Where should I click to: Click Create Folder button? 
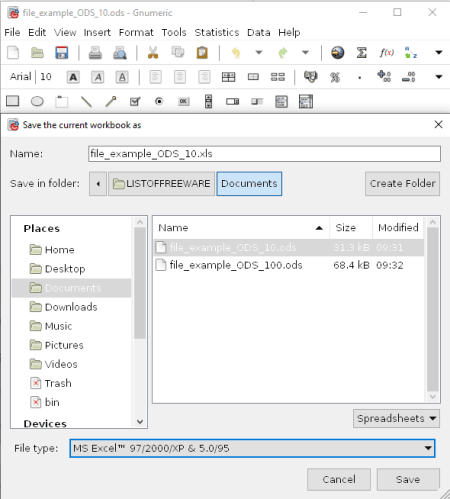(x=402, y=184)
